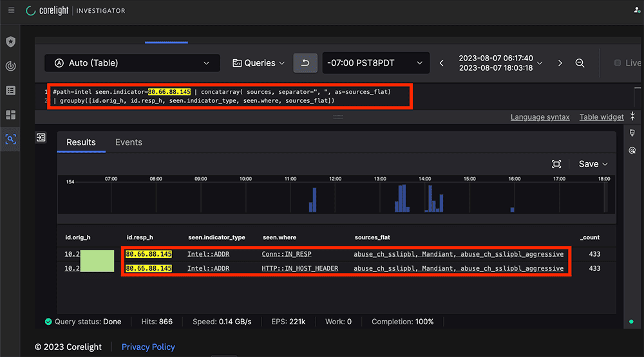The image size is (644, 357).
Task: Click the Privacy Policy link
Action: coord(148,347)
